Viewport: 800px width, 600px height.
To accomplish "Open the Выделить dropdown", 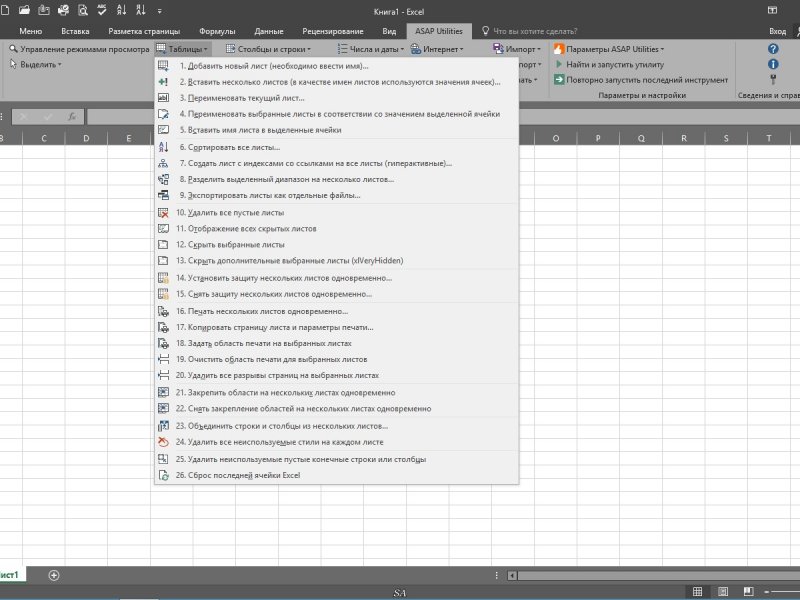I will (x=35, y=64).
